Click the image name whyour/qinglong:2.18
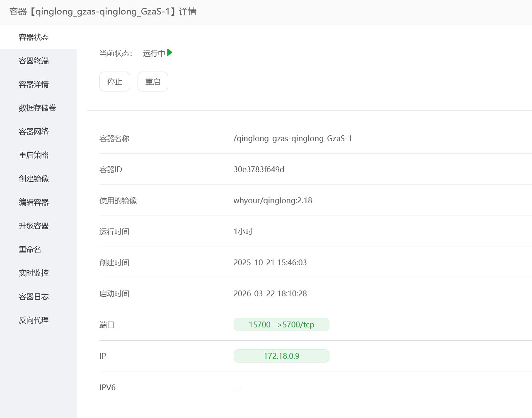This screenshot has width=532, height=418. point(273,201)
